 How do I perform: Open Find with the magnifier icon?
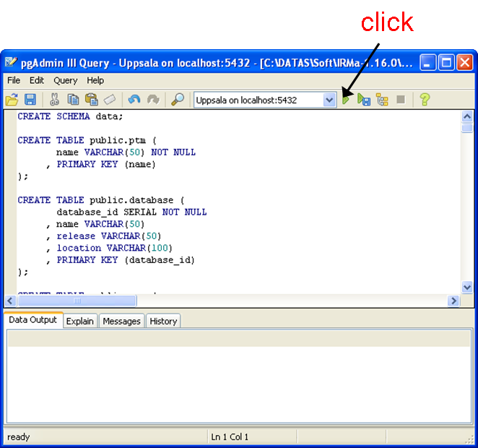177,100
